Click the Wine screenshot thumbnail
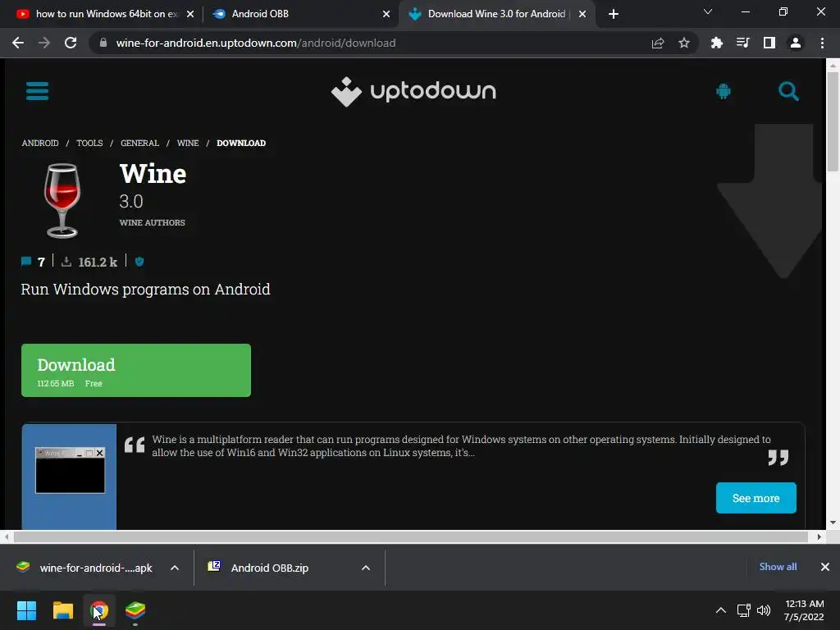 [69, 477]
